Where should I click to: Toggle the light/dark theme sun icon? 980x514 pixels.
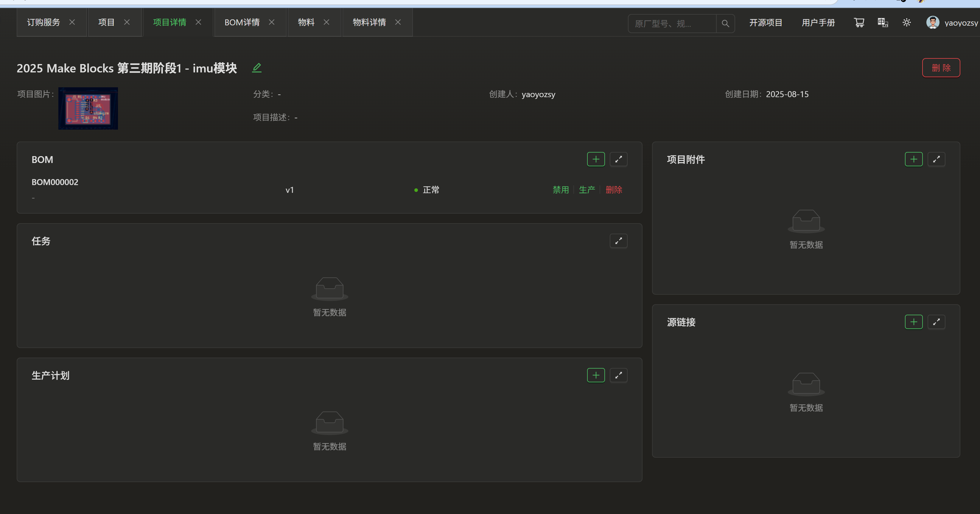click(x=907, y=23)
